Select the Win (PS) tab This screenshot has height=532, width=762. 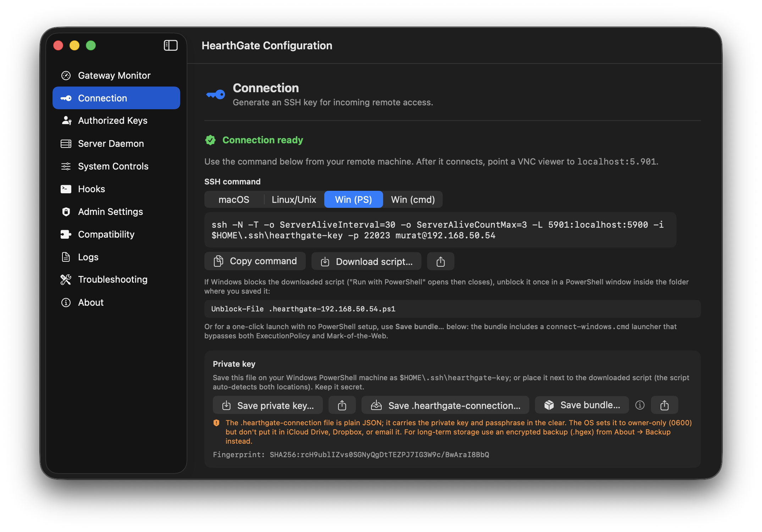(x=353, y=199)
